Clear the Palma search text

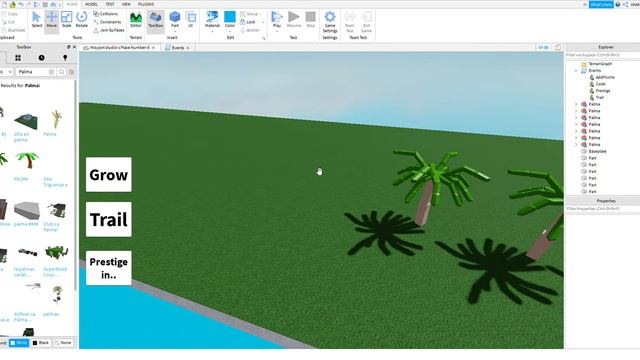click(51, 72)
